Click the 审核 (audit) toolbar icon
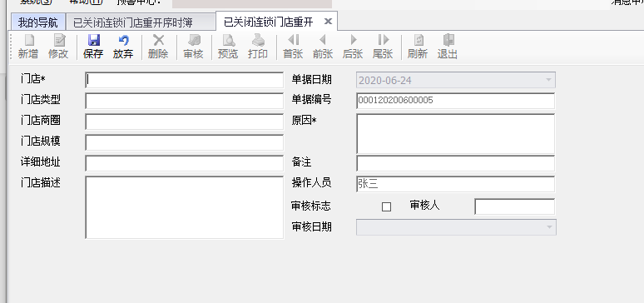This screenshot has height=303, width=644. 193,47
